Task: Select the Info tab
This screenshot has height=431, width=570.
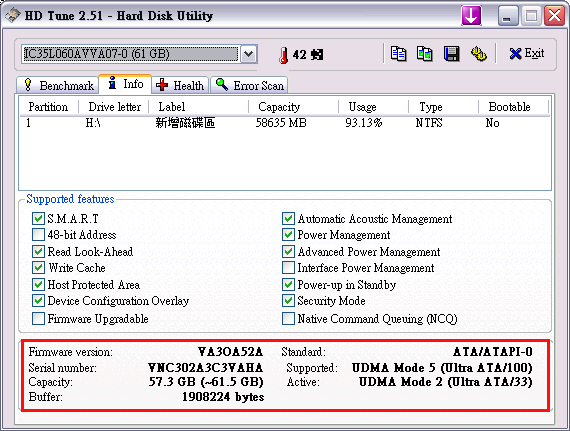Action: [x=125, y=84]
